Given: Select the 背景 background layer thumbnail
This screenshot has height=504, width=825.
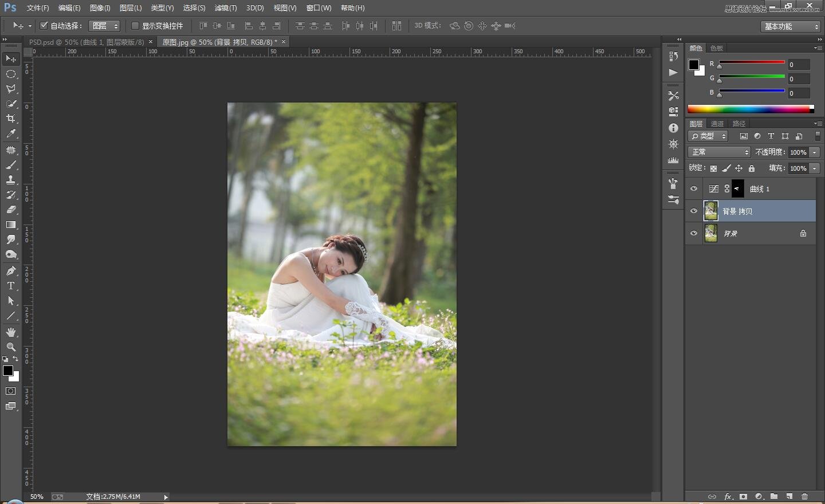Looking at the screenshot, I should (710, 233).
